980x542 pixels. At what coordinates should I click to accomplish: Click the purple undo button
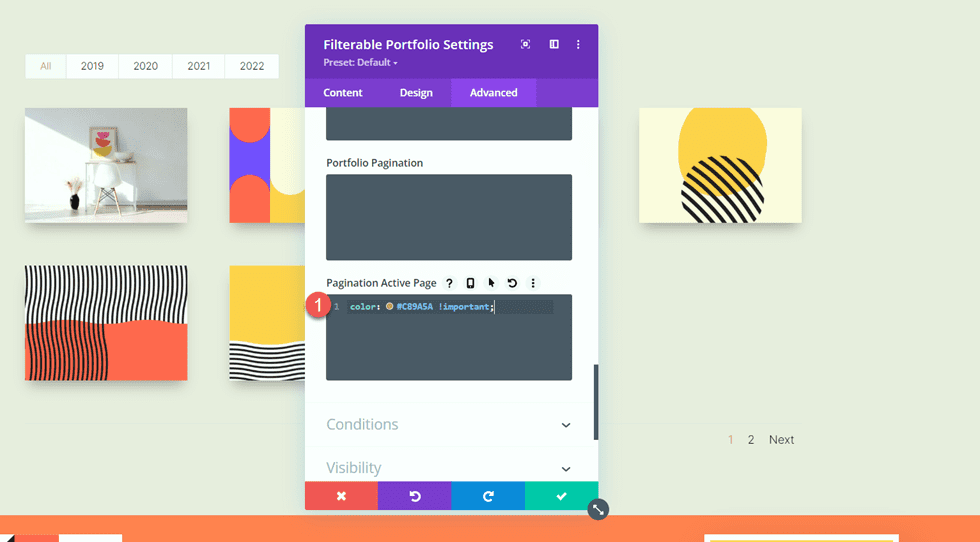[414, 496]
